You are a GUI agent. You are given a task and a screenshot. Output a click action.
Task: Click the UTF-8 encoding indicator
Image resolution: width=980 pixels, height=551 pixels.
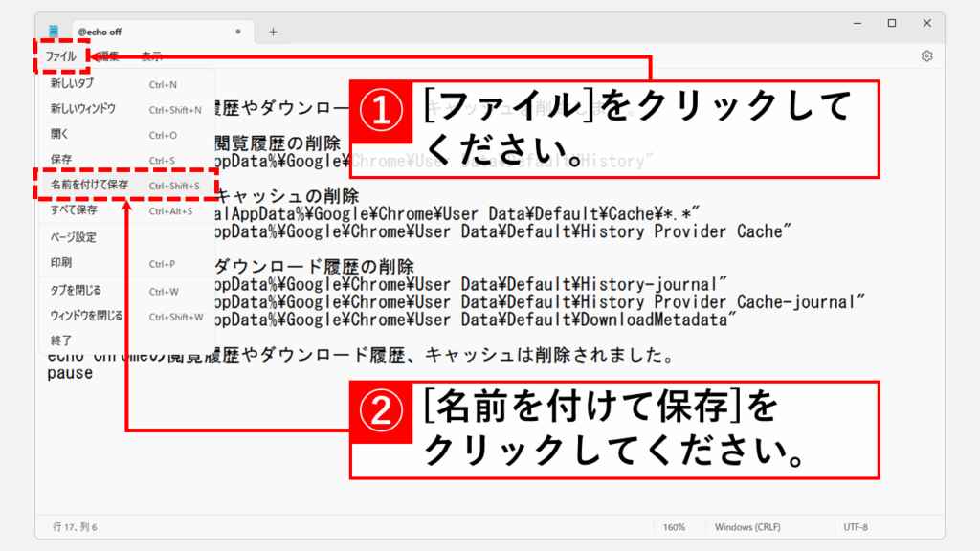tap(856, 527)
